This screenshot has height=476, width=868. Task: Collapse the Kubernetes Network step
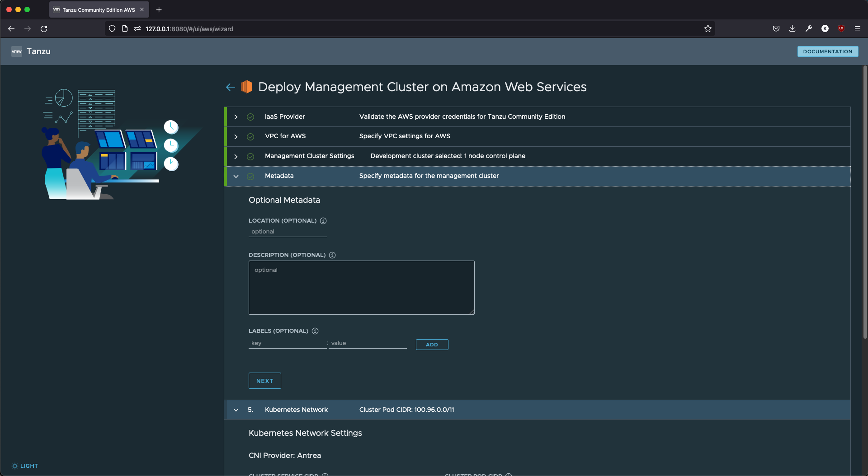point(236,410)
